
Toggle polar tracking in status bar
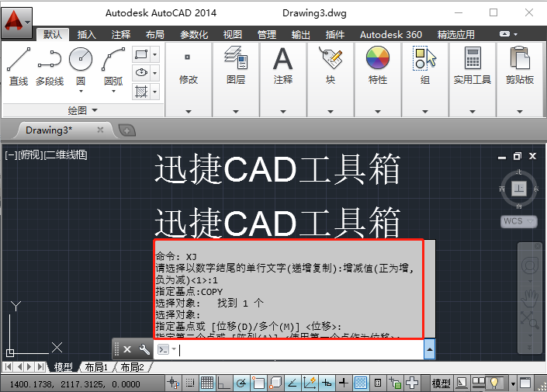[x=241, y=383]
